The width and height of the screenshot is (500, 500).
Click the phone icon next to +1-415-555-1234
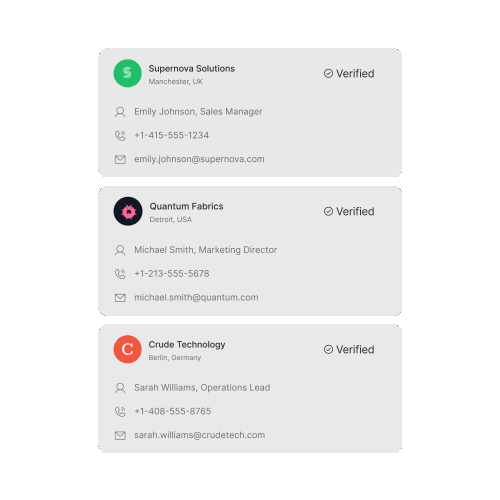120,136
